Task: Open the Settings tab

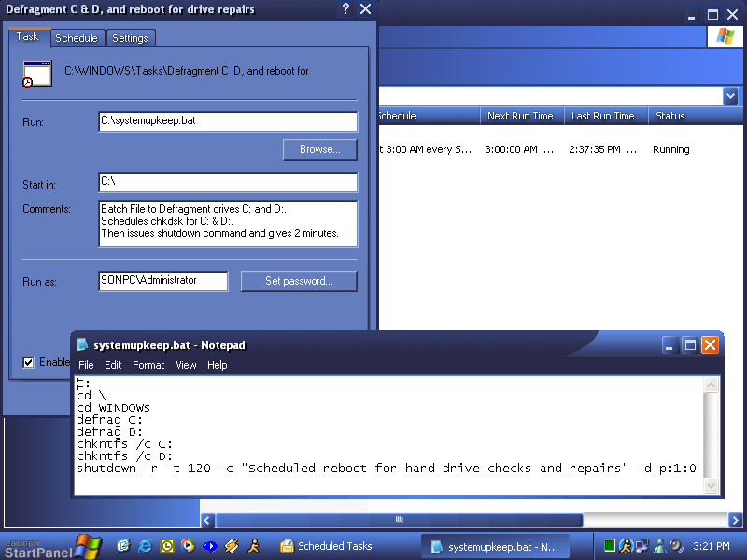Action: (130, 38)
